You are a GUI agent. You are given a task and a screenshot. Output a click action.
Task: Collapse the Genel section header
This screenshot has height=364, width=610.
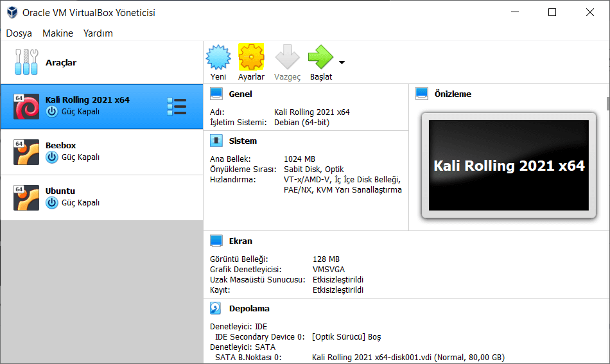(240, 94)
